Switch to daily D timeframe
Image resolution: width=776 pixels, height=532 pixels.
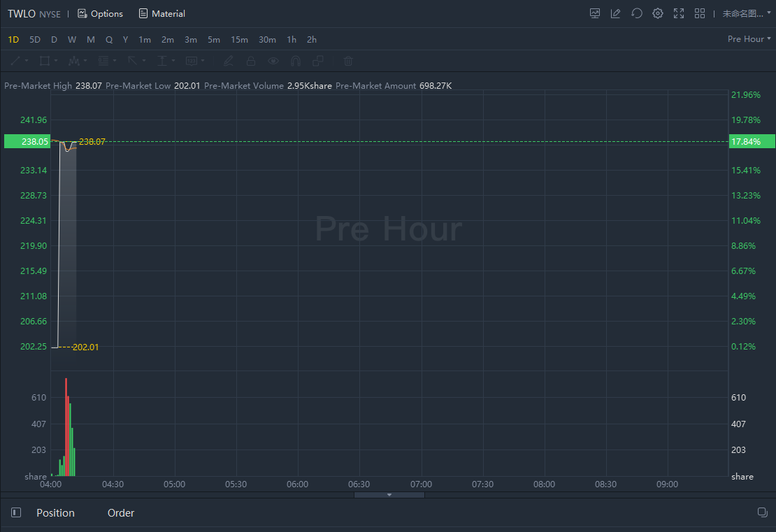54,40
